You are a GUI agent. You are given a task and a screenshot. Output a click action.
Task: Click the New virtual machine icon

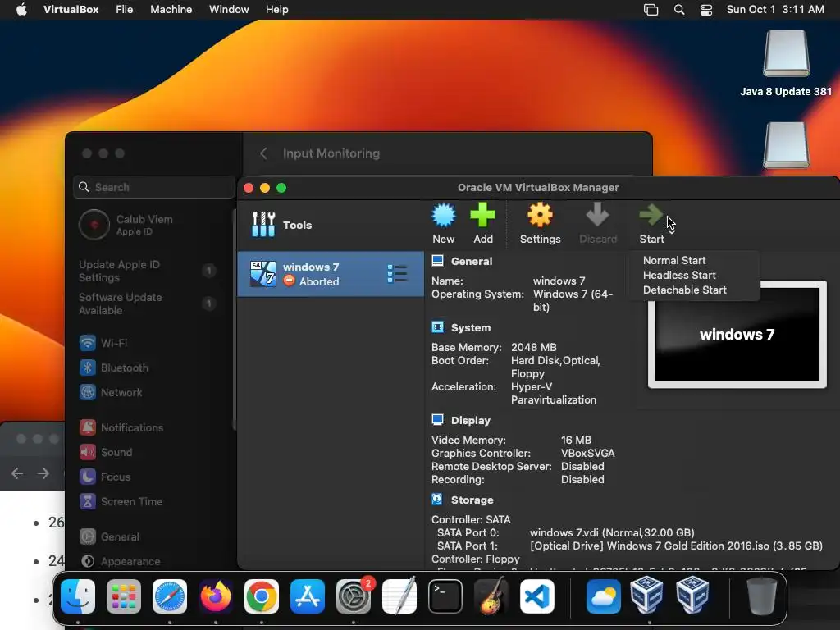(x=444, y=216)
